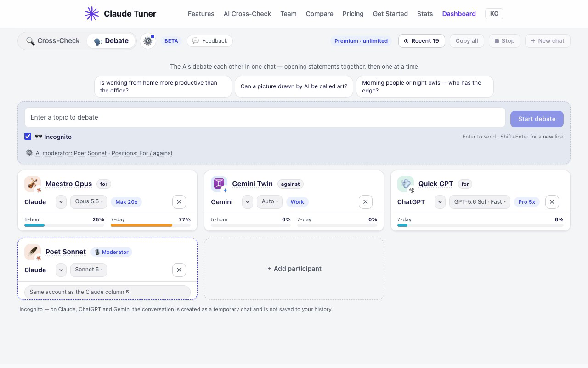This screenshot has width=588, height=368.
Task: Remove Poet Sonnet moderator
Action: 179,270
